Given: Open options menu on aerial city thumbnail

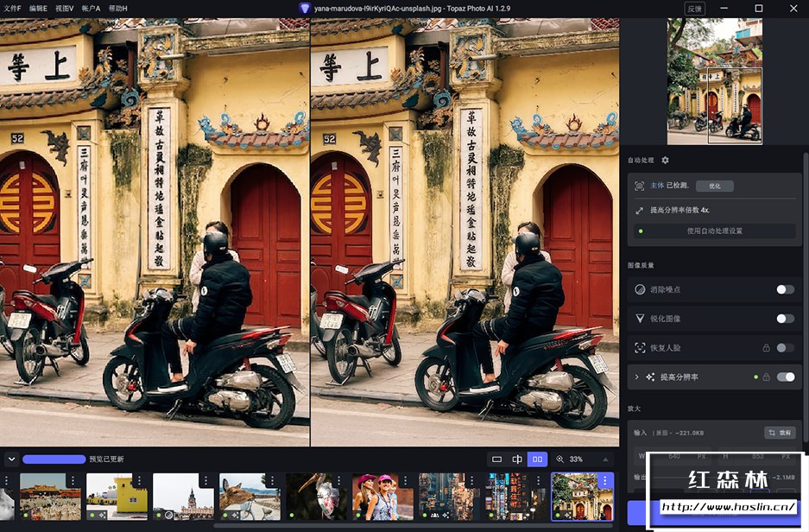Looking at the screenshot, I should (472, 481).
